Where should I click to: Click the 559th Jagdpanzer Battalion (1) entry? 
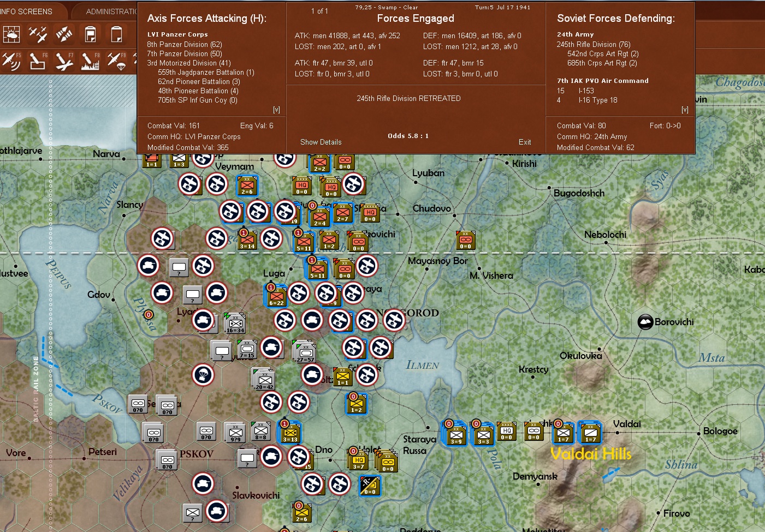[x=206, y=73]
